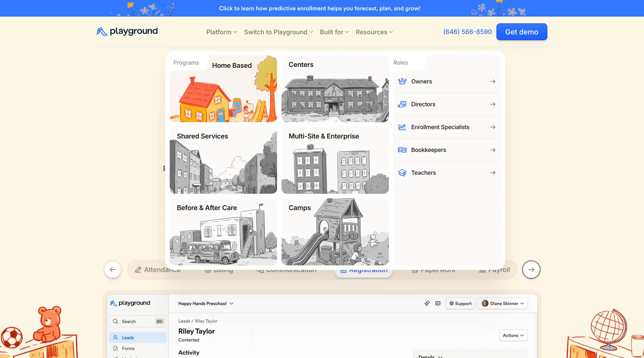
Task: Expand the Resources menu
Action: 374,32
